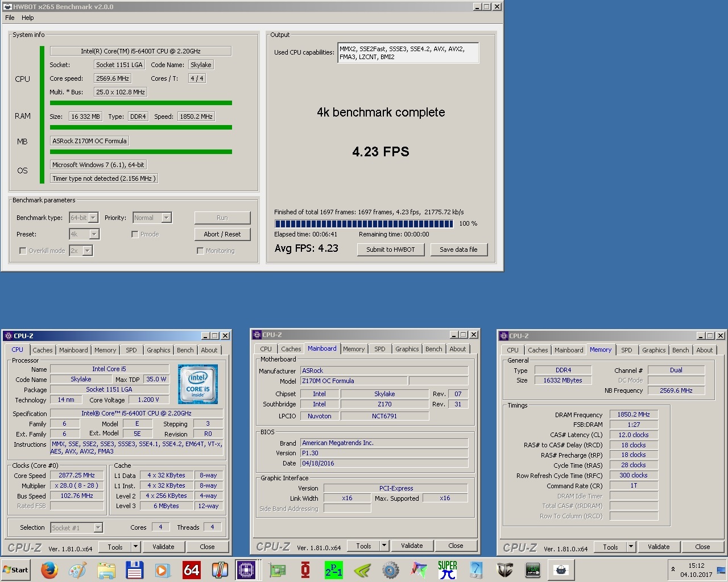Open Firefox from the taskbar
Image resolution: width=728 pixels, height=582 pixels.
pyautogui.click(x=49, y=570)
